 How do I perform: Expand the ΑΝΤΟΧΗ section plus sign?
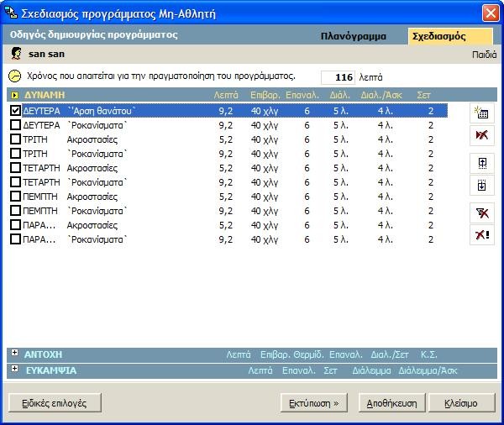(14, 353)
